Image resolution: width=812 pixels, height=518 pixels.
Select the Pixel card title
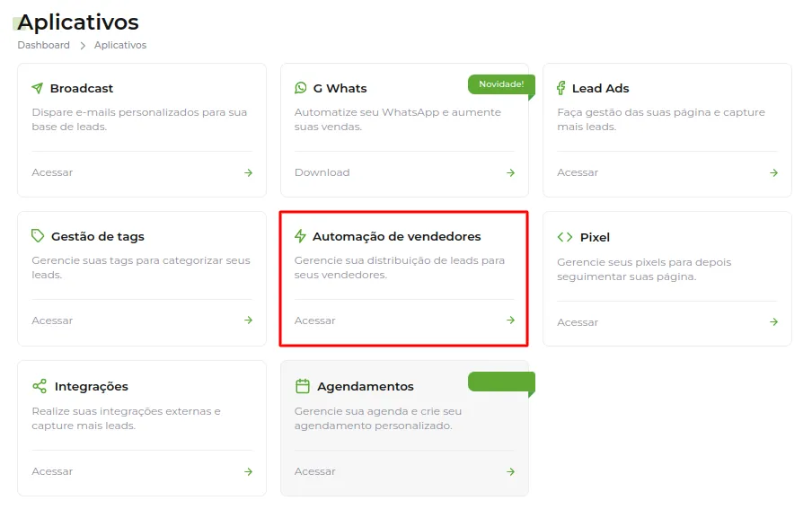coord(595,238)
